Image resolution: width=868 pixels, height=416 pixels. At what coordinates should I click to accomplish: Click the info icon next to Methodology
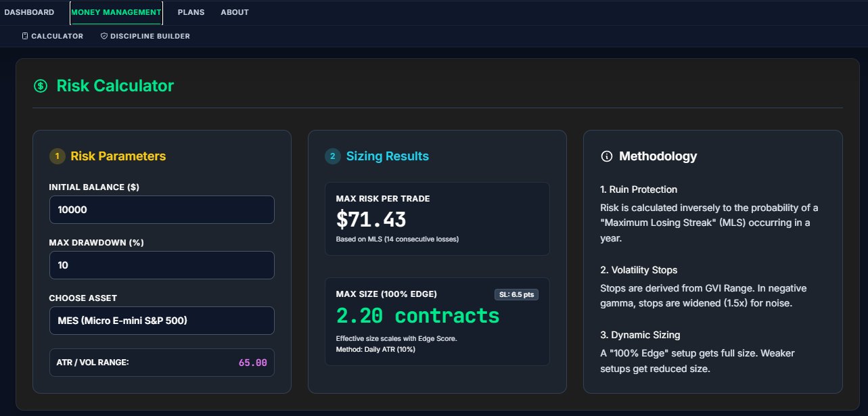(606, 156)
